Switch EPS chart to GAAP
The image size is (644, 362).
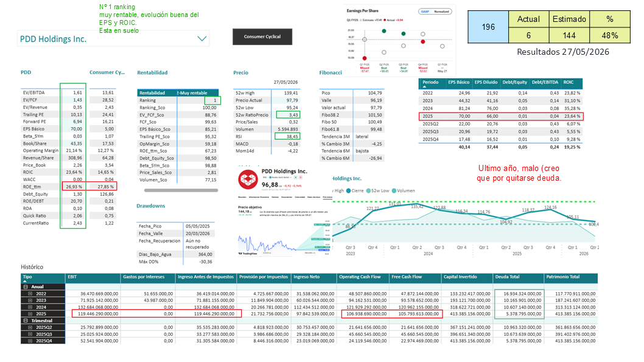pos(425,12)
